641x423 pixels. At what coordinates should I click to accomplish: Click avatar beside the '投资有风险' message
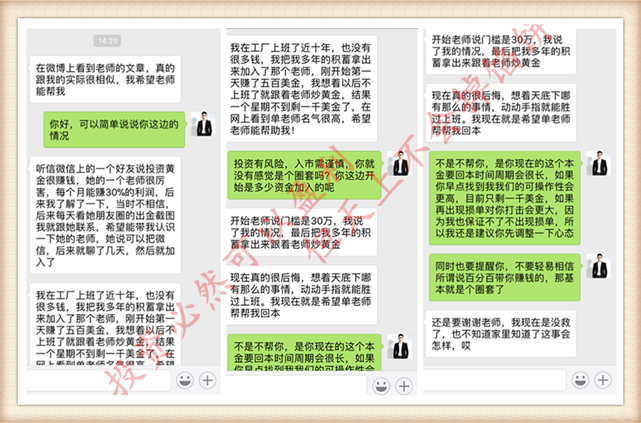tap(401, 165)
